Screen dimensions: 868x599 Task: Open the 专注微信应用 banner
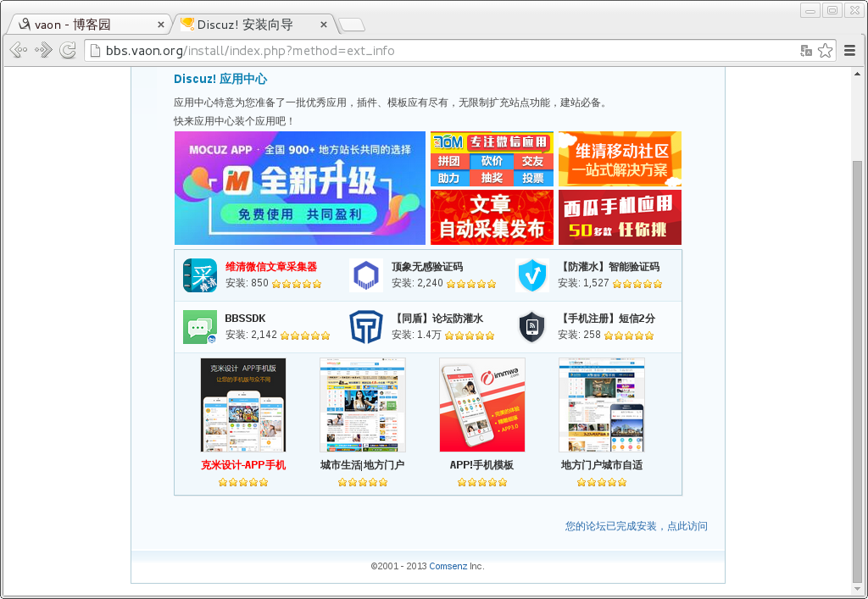tap(492, 158)
